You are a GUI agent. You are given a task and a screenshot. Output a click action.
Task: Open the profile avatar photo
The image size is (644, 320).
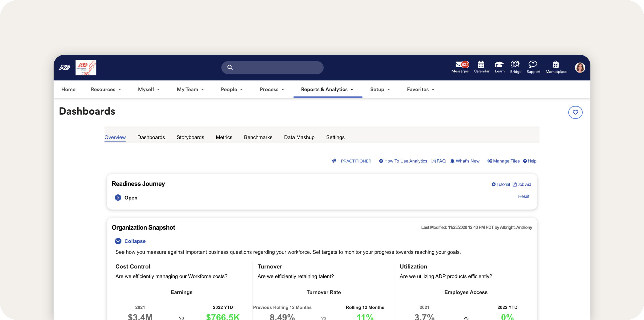click(580, 67)
